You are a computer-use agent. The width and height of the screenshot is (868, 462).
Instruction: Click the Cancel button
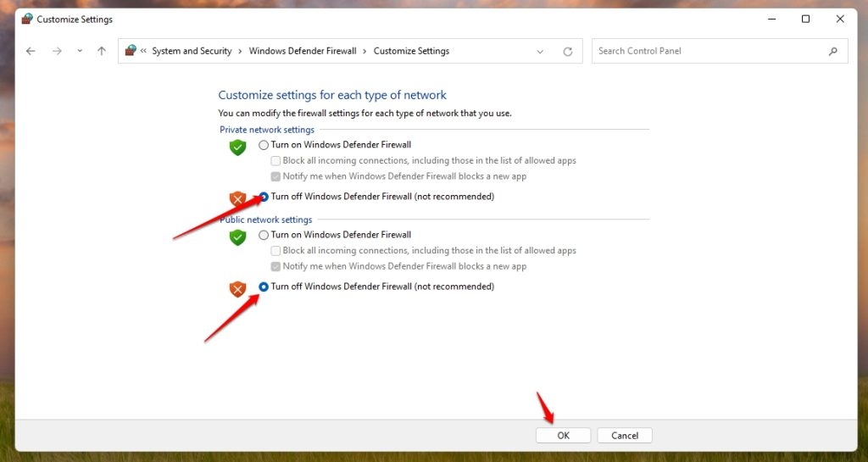coord(625,436)
